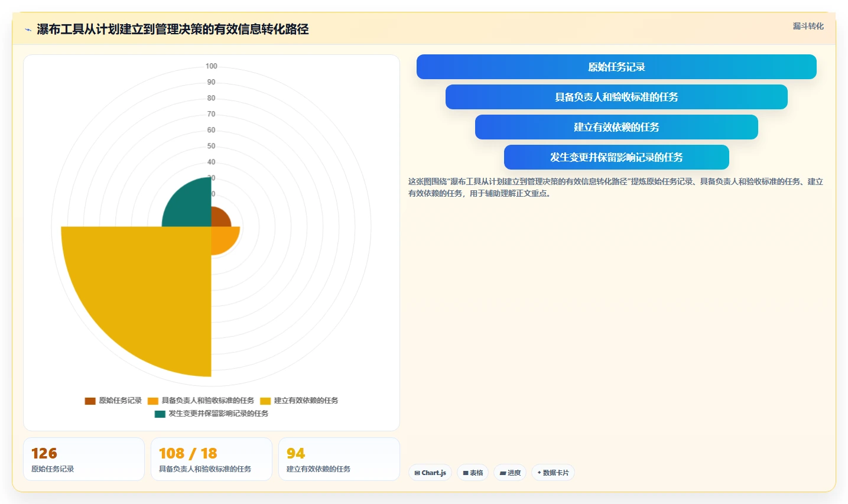Select the 具备负责人和验收标准的任务 funnel bar
This screenshot has width=848, height=504.
[616, 97]
